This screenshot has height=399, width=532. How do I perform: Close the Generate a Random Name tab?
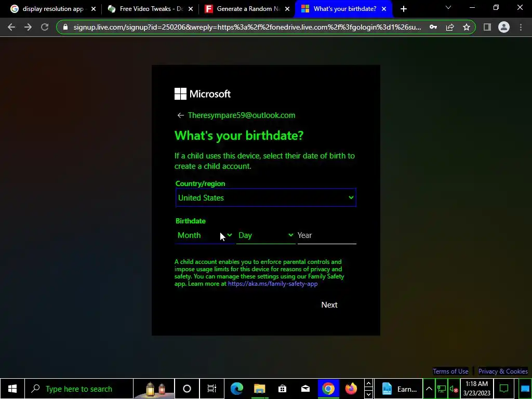(287, 9)
